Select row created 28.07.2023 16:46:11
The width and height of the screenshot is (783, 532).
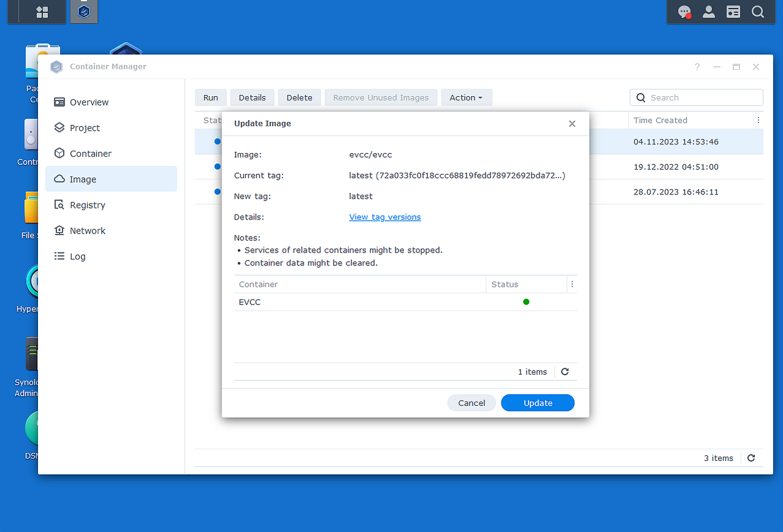click(x=676, y=192)
